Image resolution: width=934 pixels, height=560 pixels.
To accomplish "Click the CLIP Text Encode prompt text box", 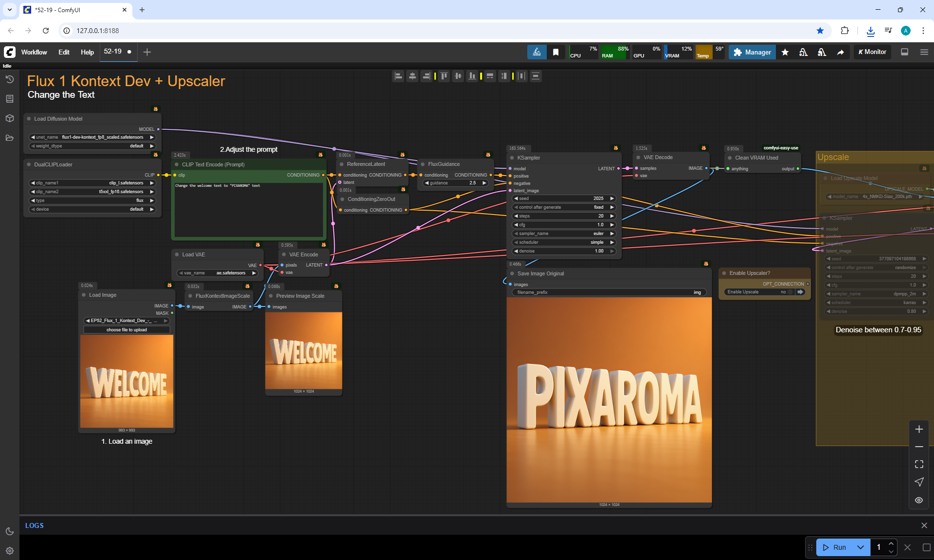I will click(249, 209).
